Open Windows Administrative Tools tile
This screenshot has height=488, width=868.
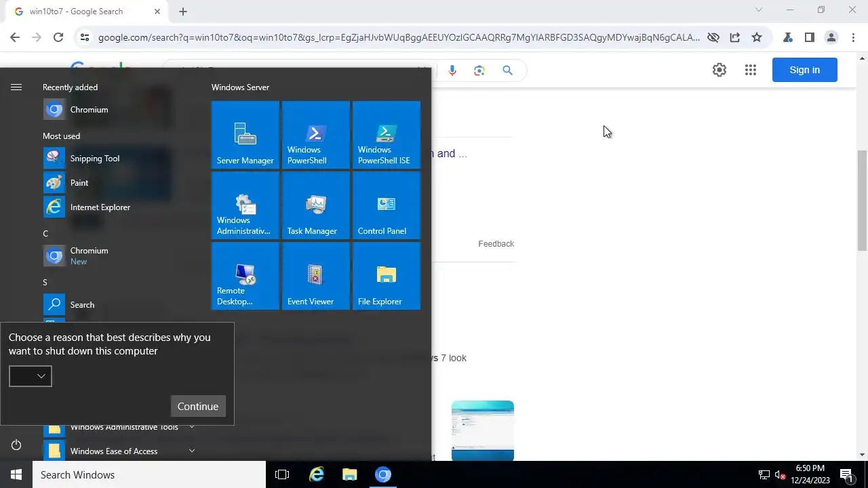(245, 205)
